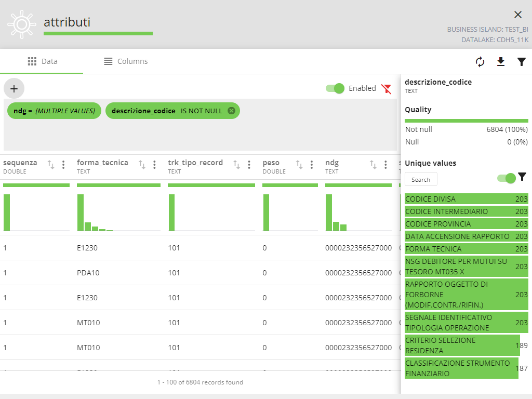Download the dataset using download icon
Viewport: 532px width, 399px height.
click(501, 62)
